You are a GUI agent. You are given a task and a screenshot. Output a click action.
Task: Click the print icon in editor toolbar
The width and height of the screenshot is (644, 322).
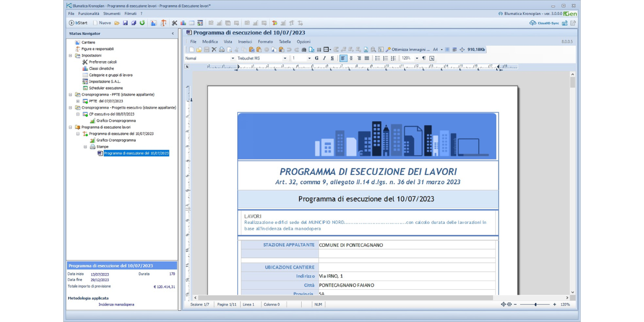222,49
